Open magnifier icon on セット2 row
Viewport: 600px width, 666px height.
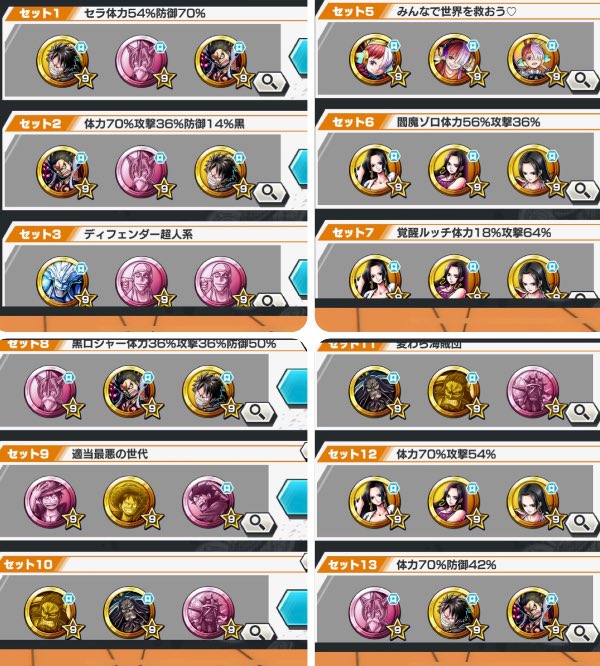coord(270,192)
